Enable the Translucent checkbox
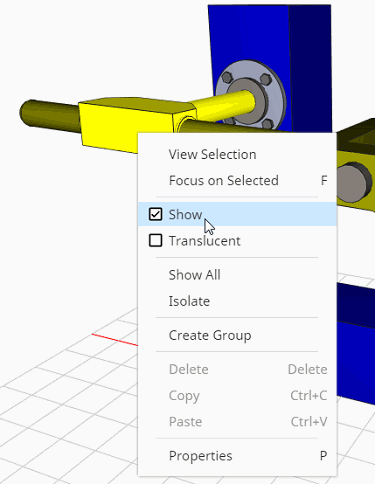 (x=155, y=240)
